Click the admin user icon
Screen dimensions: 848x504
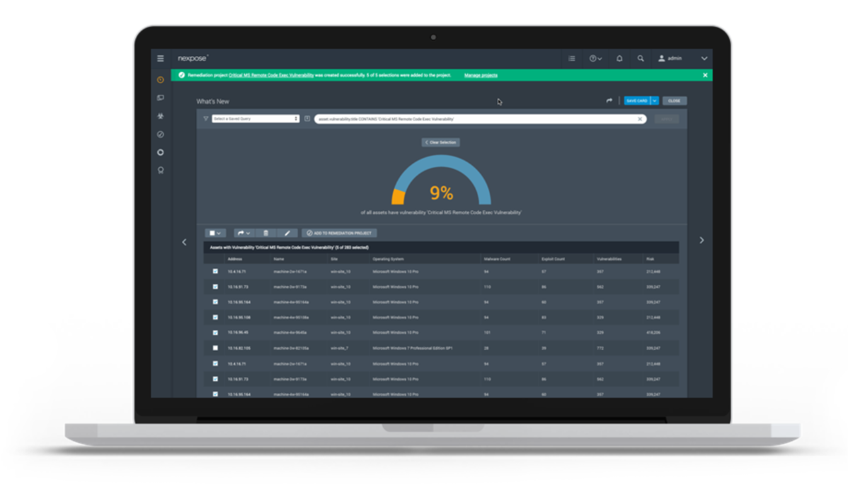click(662, 59)
